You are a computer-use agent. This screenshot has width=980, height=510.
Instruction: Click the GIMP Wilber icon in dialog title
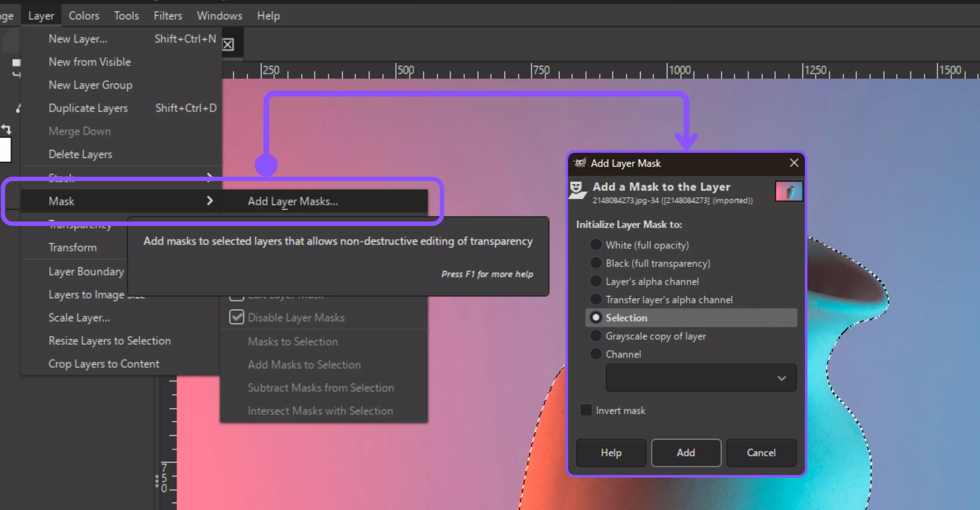(x=580, y=163)
